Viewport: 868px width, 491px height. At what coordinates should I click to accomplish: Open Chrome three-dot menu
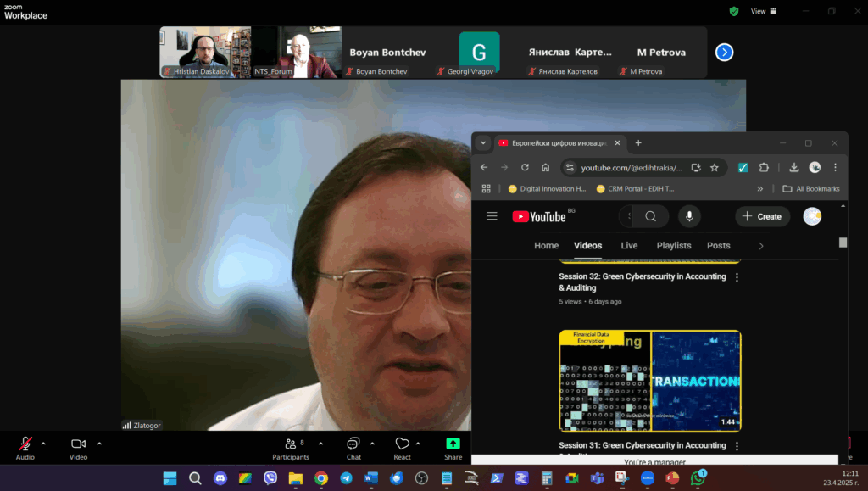(835, 167)
